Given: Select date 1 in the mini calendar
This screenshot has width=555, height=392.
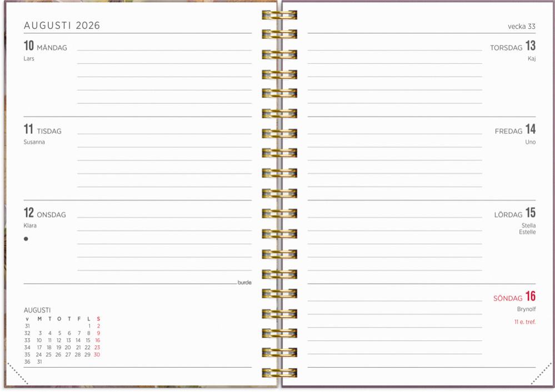Looking at the screenshot, I should [89, 326].
